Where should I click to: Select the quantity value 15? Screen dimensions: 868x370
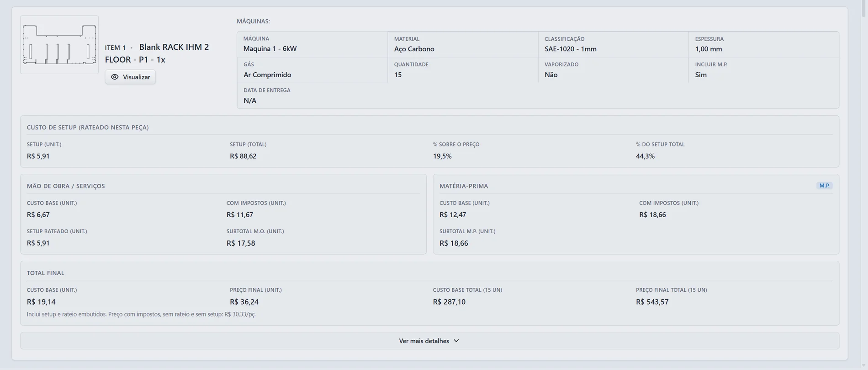(x=398, y=75)
